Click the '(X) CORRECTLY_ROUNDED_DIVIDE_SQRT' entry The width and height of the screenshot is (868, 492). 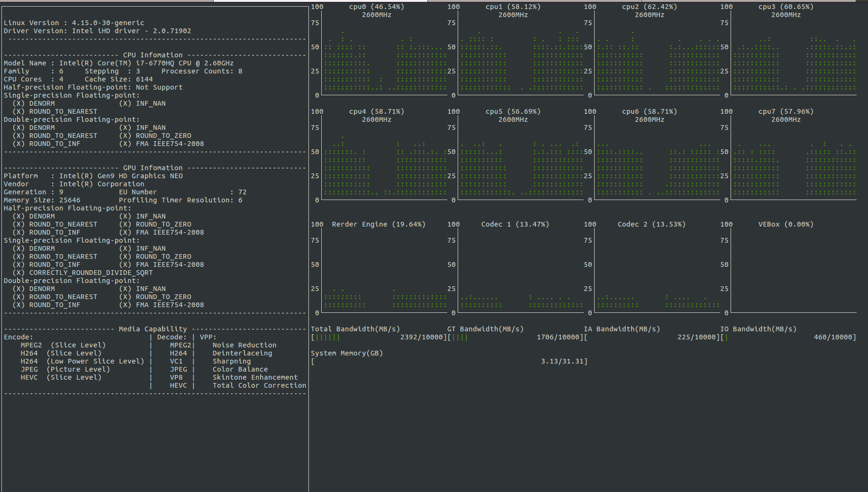click(82, 273)
